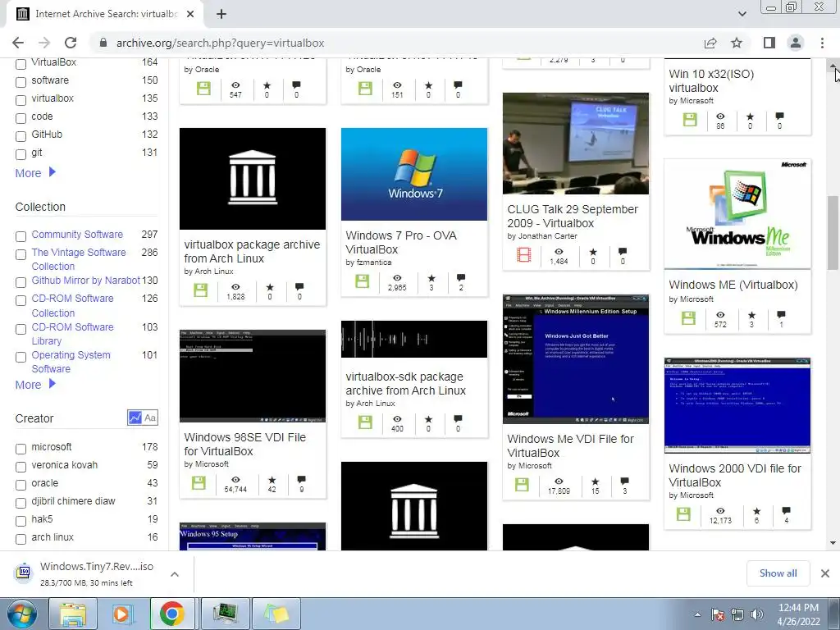This screenshot has width=840, height=630.
Task: Click the site lock icon in address bar
Action: click(x=103, y=43)
